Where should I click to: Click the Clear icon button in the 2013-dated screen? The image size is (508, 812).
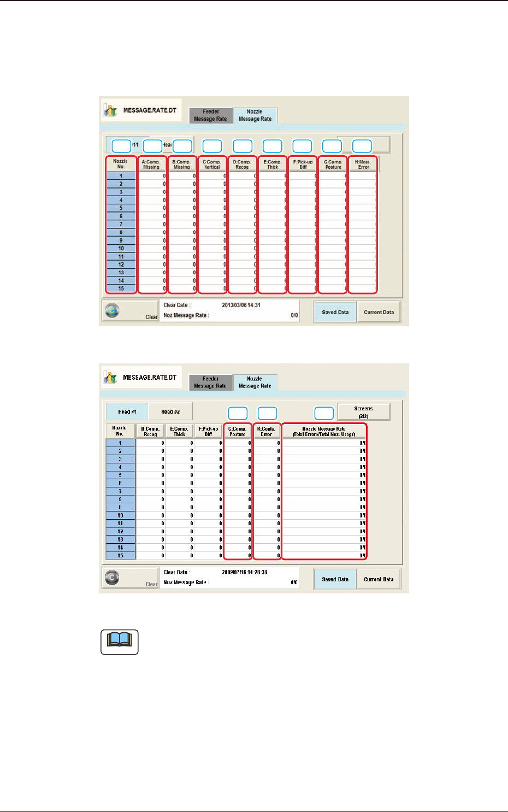point(130,311)
